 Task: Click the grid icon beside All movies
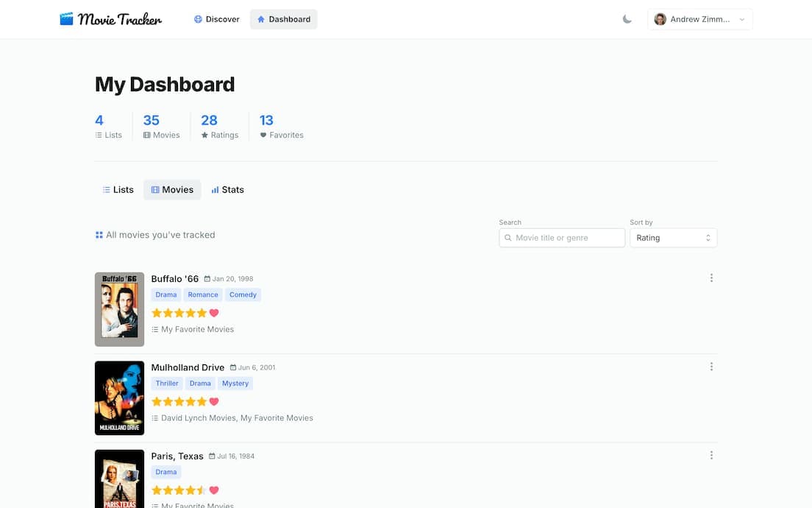click(x=99, y=235)
